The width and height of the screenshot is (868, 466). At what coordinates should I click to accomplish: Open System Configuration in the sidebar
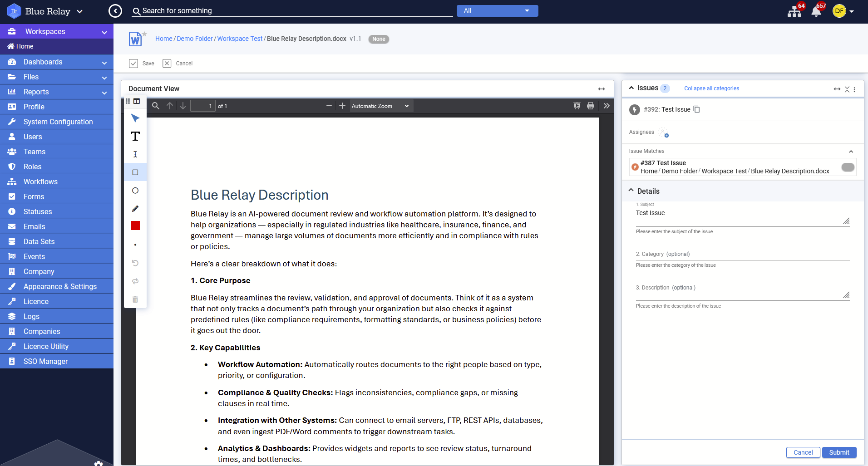(x=57, y=122)
